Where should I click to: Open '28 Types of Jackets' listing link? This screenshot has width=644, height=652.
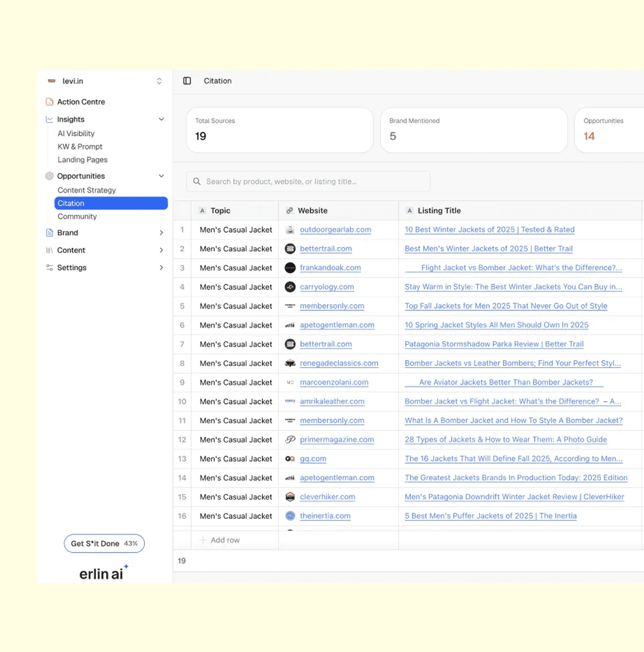click(x=506, y=439)
